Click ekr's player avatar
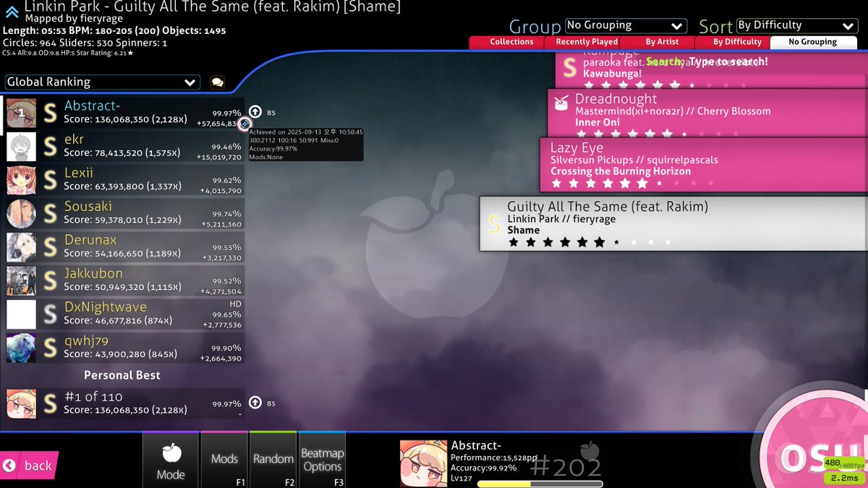The width and height of the screenshot is (868, 488). (x=21, y=147)
